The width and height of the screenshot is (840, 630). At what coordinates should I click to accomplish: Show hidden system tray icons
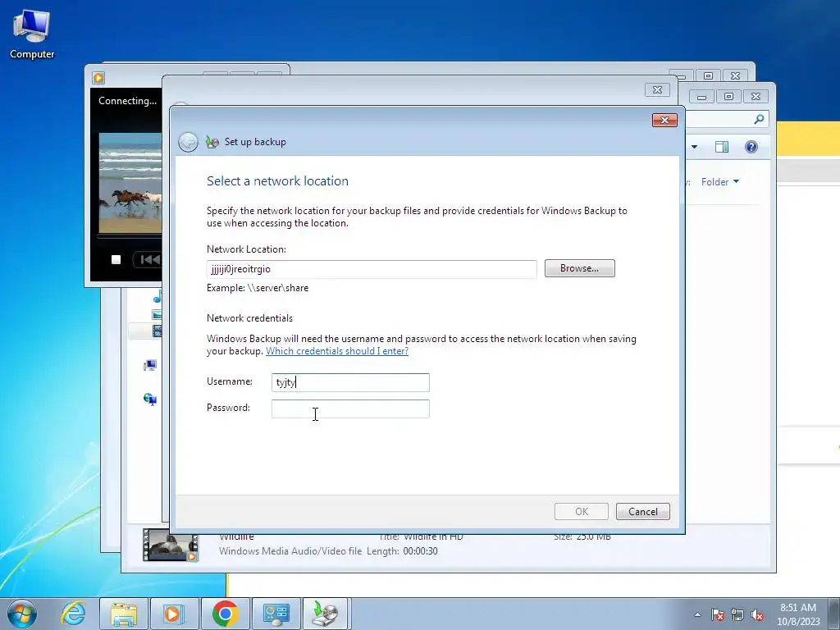pos(697,614)
